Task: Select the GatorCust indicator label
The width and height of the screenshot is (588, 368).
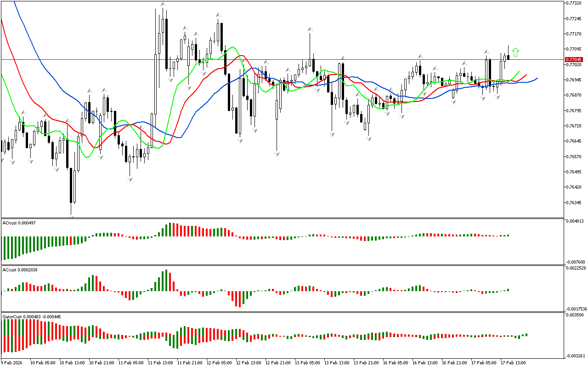Action: click(x=31, y=317)
